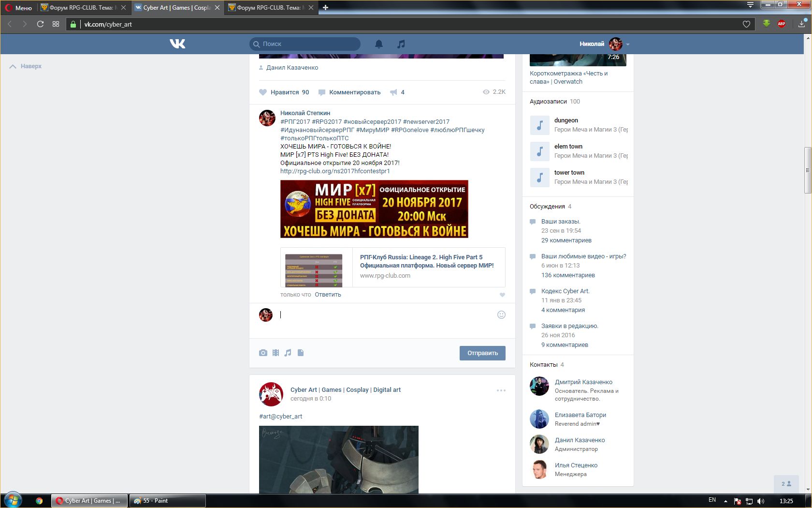Like Николай Степкин's comment

[502, 295]
